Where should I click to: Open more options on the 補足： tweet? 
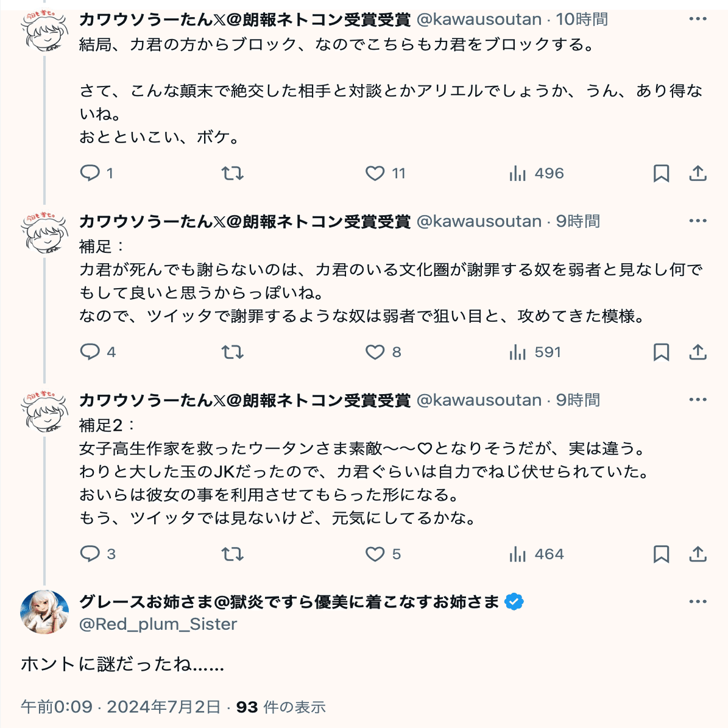coord(698,221)
